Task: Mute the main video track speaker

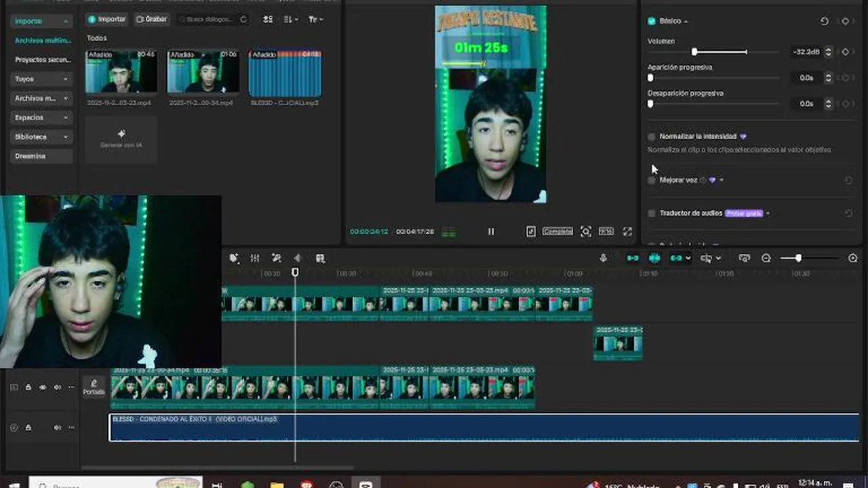Action: click(x=57, y=388)
